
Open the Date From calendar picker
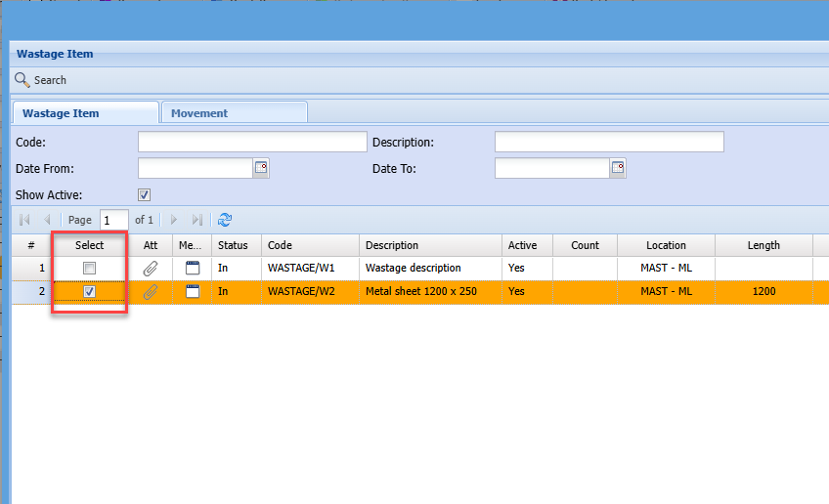point(261,168)
